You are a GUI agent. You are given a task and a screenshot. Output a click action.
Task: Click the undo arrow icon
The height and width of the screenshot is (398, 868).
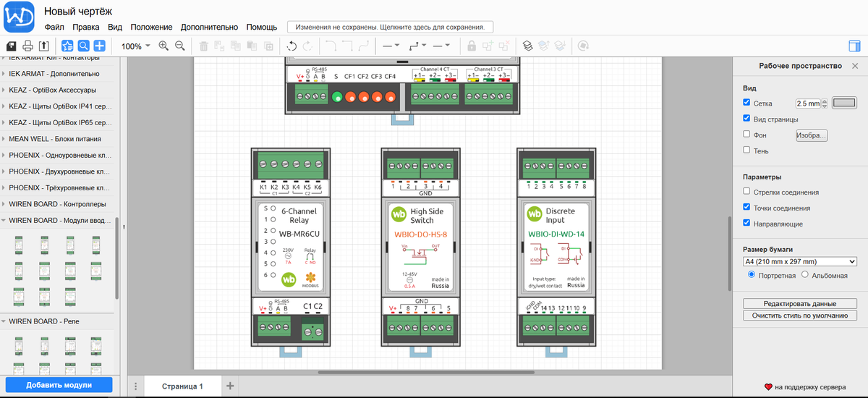click(x=292, y=46)
